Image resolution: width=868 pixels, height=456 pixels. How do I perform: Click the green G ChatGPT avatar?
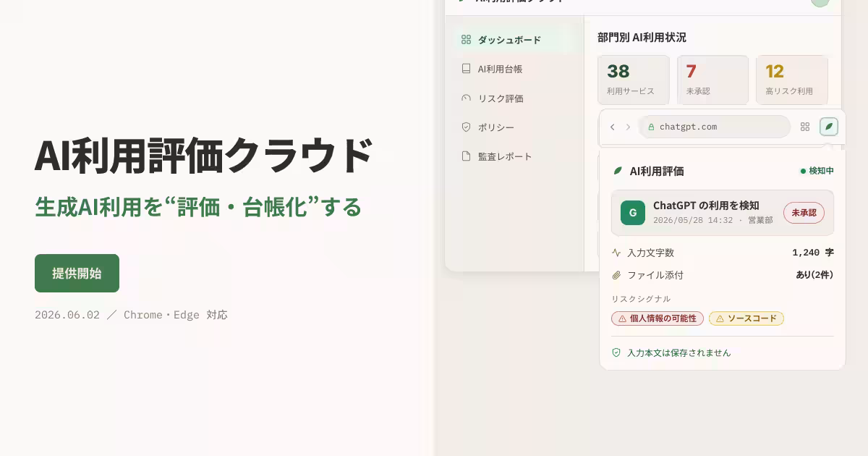(x=633, y=213)
